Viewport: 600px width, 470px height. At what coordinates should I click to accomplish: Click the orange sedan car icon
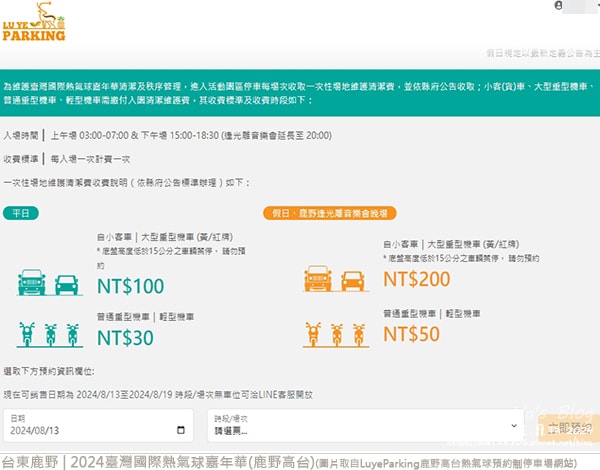click(x=352, y=281)
